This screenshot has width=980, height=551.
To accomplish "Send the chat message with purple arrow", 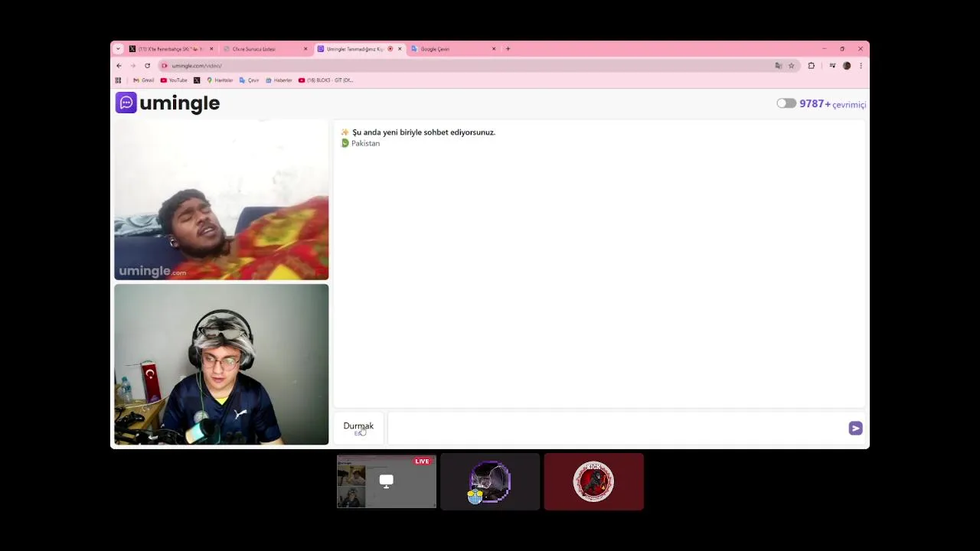I will (855, 429).
